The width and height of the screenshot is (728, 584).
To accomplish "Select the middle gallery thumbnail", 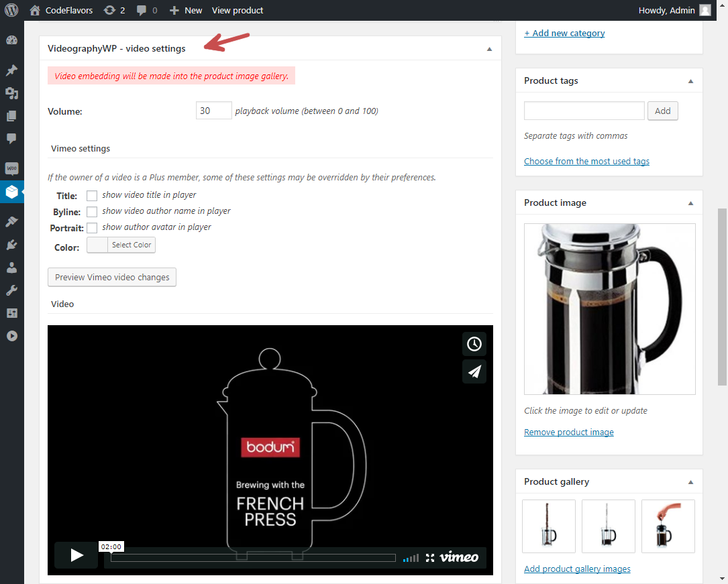I will coord(608,526).
